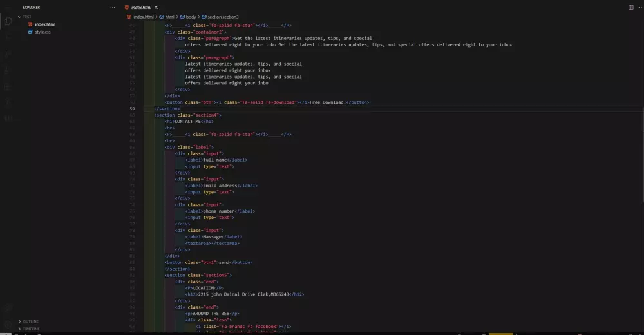Click the 'Free Download!' button code line
The image size is (644, 335).
[267, 102]
